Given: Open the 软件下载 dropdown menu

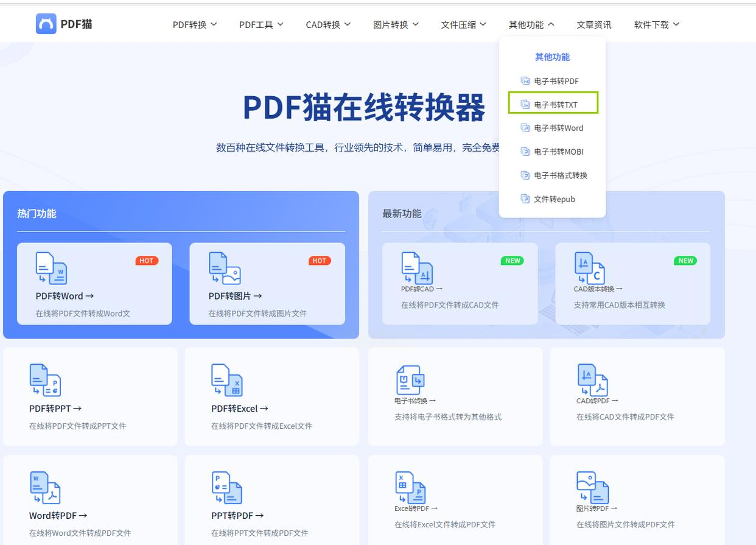Looking at the screenshot, I should pyautogui.click(x=656, y=24).
